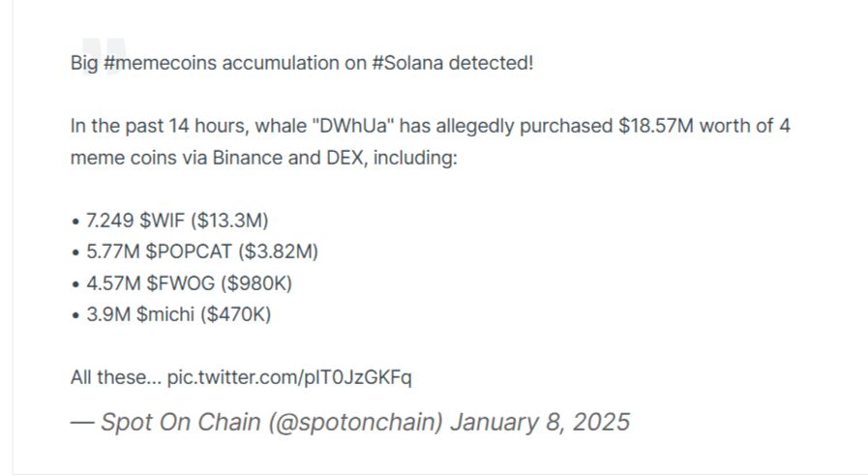Click the ($980K) value beside $FWOG

pyautogui.click(x=256, y=283)
